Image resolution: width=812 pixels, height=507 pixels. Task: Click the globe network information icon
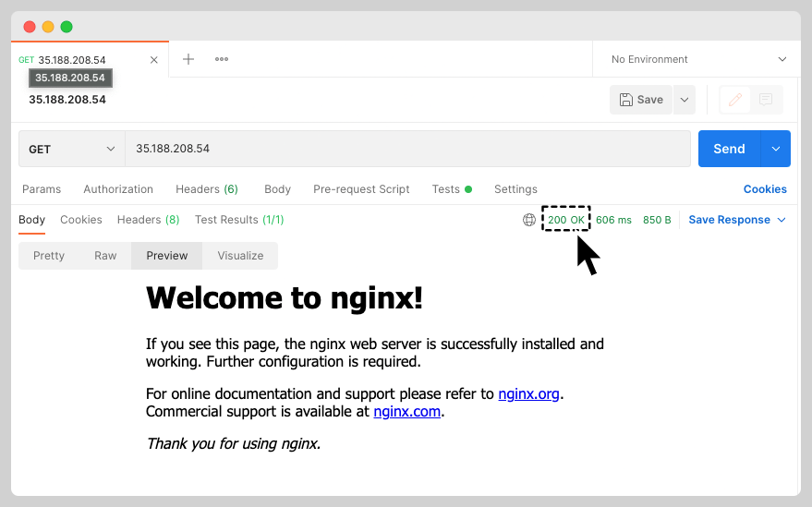pyautogui.click(x=528, y=220)
